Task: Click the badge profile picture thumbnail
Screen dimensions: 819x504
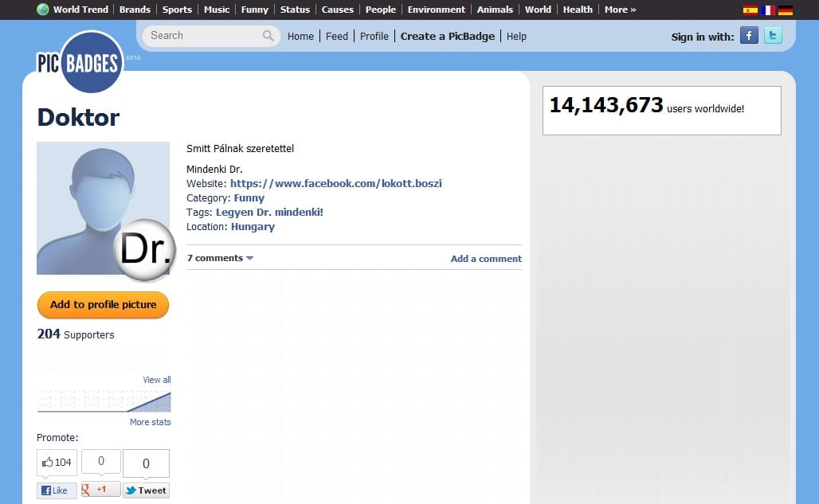Action: (x=103, y=208)
